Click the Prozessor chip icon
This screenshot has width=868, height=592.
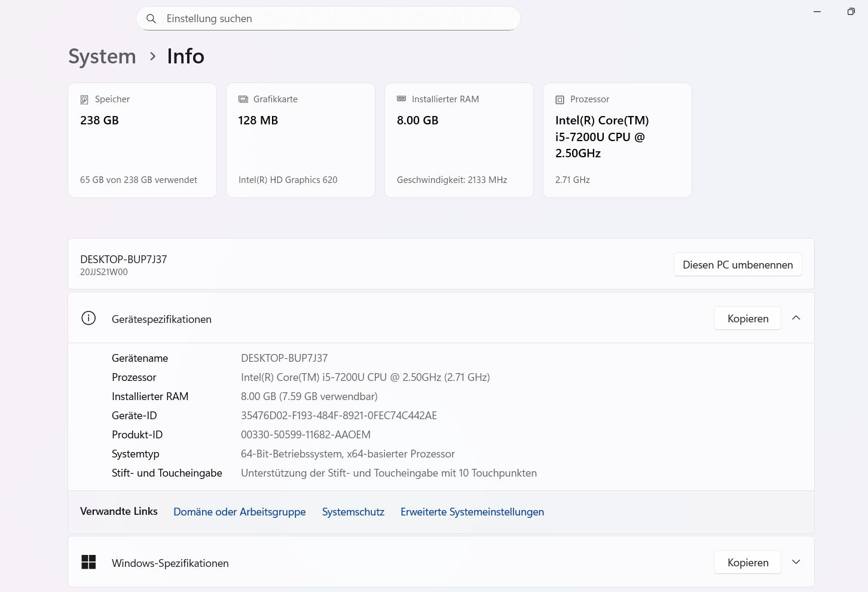coord(560,99)
